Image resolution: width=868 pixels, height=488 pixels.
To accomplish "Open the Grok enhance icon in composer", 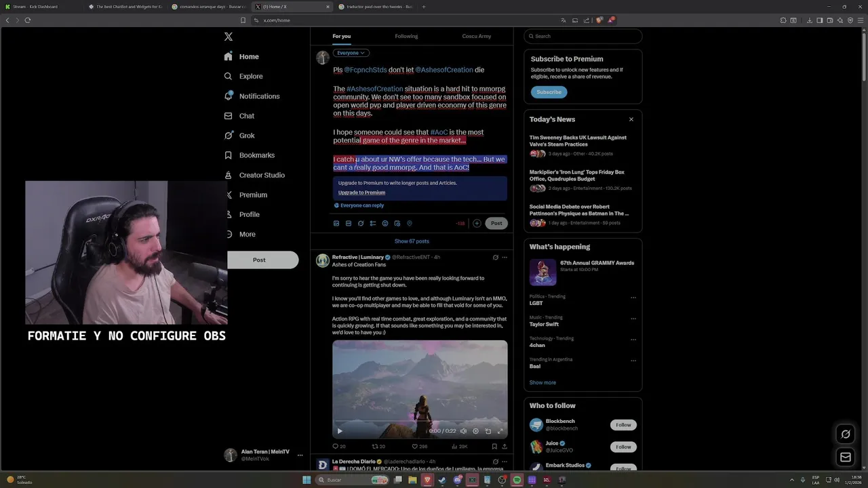I will [x=361, y=223].
